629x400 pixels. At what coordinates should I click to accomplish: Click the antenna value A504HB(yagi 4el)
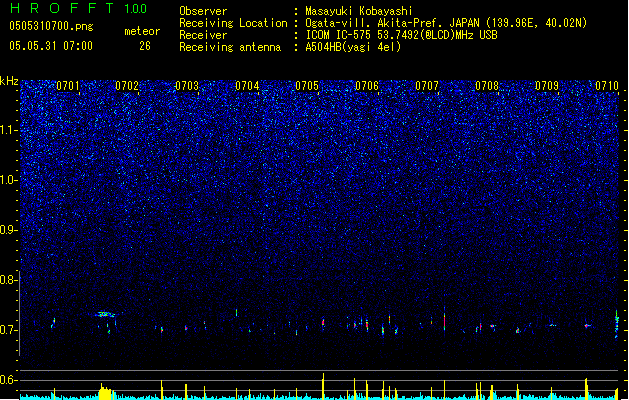click(353, 47)
